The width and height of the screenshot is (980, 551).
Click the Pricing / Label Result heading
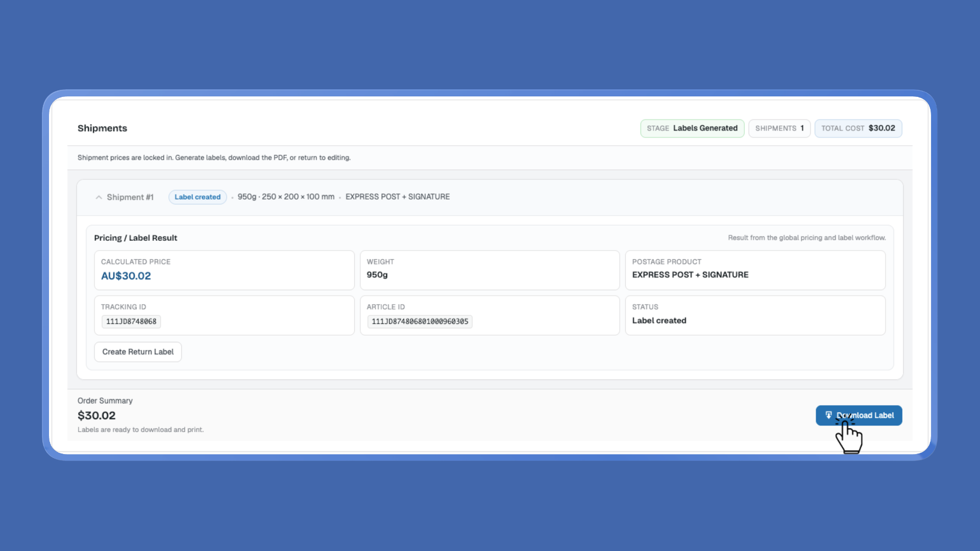(x=135, y=238)
